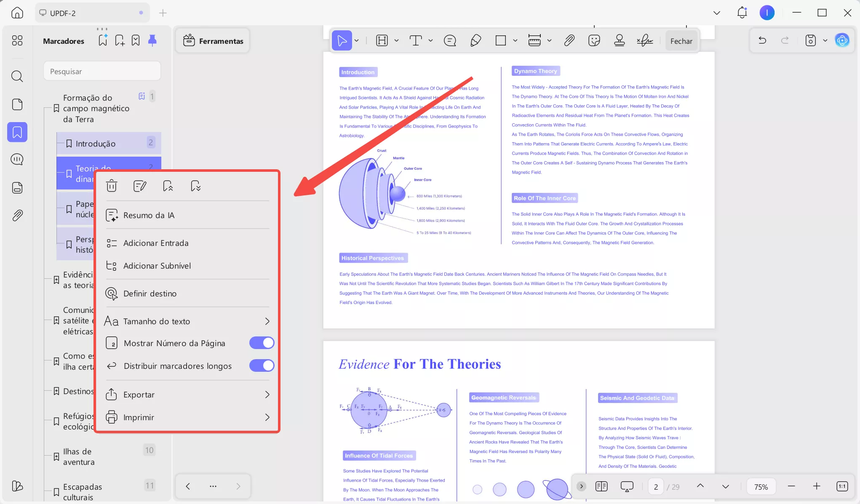Click the trash delete icon in context menu
Viewport: 860px width, 504px height.
(112, 186)
